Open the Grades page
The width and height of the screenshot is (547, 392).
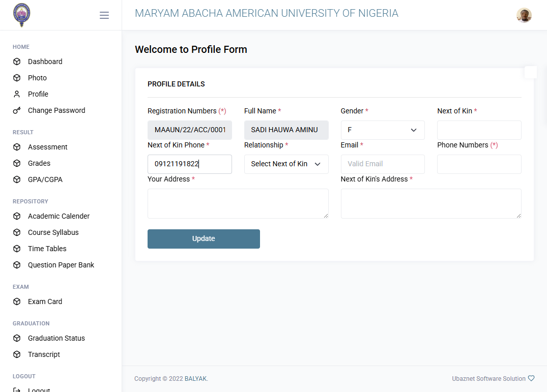click(39, 163)
